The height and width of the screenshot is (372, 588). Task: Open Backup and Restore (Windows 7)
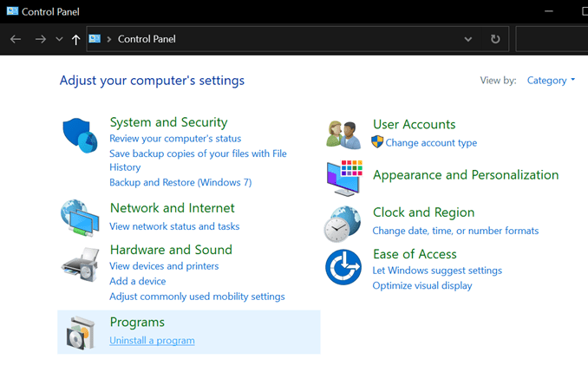pyautogui.click(x=180, y=182)
